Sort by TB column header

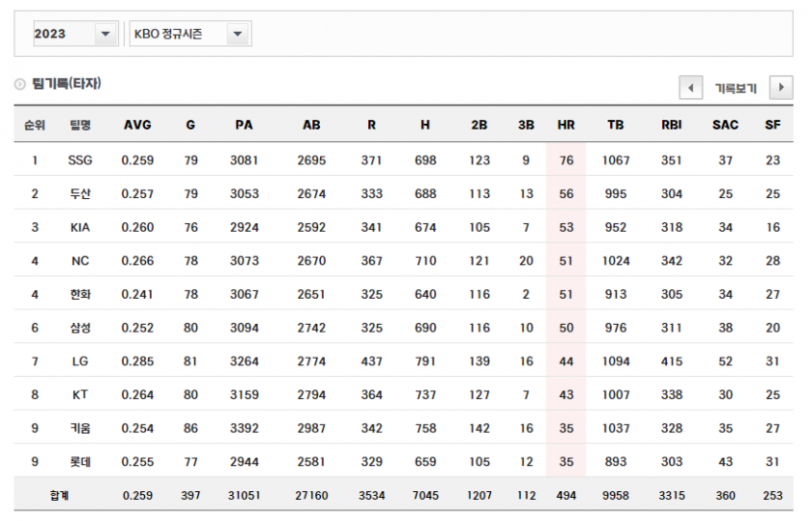[x=615, y=125]
